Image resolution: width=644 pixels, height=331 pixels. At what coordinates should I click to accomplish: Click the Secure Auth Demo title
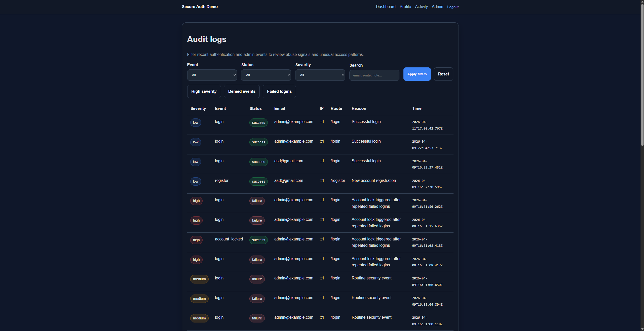tap(200, 7)
